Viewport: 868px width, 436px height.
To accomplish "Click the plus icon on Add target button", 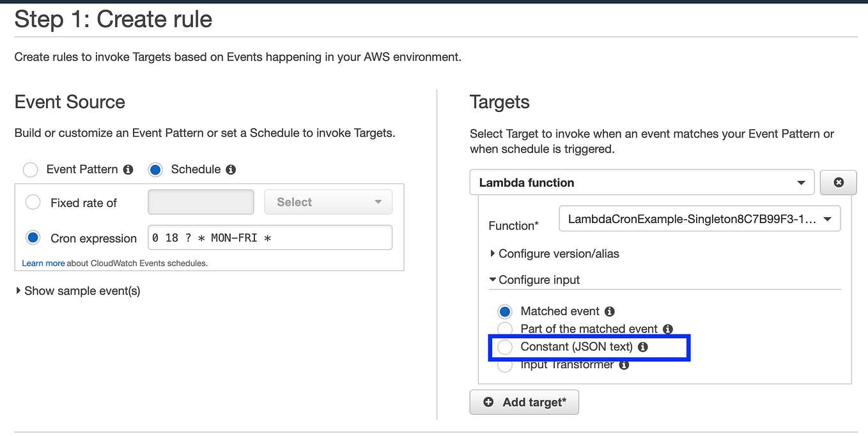I will tap(489, 402).
